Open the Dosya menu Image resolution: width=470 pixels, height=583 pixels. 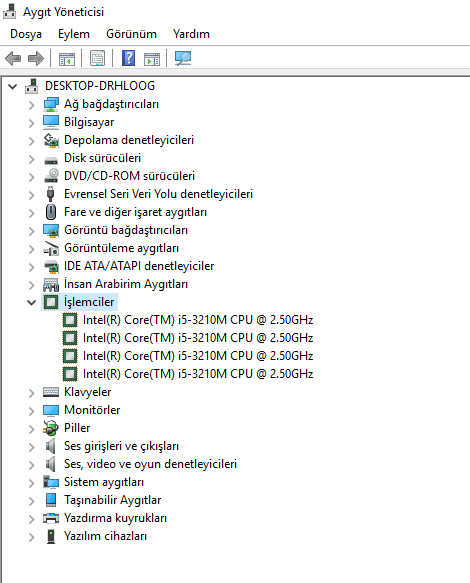tap(26, 34)
